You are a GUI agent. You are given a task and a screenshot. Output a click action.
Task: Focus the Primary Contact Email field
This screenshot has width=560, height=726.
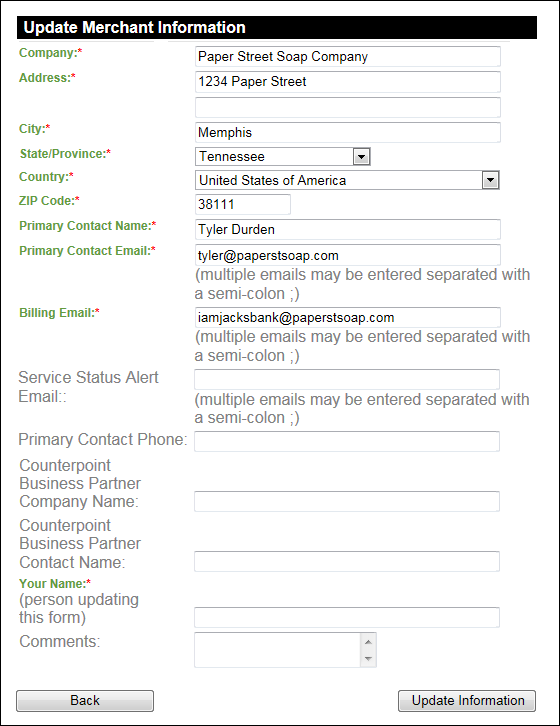pos(347,255)
